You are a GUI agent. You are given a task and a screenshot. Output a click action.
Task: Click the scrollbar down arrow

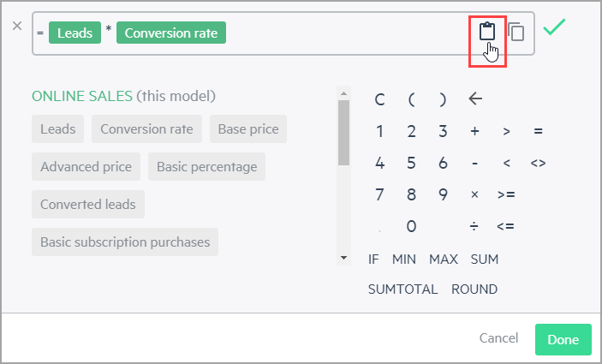tap(343, 258)
